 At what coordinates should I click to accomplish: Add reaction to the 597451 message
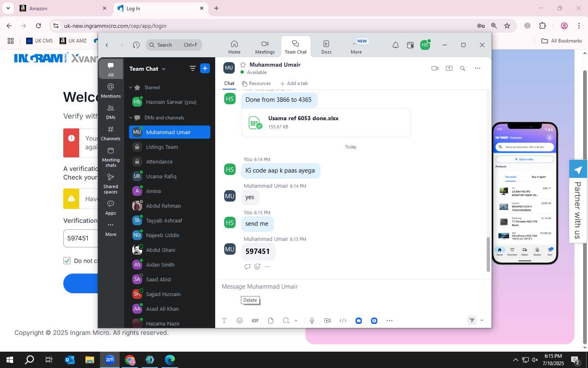257,267
